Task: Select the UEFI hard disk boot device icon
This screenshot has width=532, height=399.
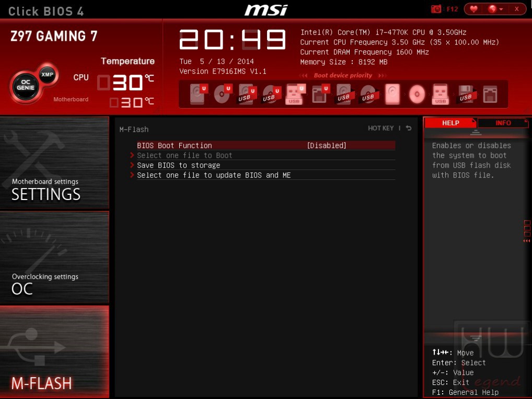Action: point(199,94)
